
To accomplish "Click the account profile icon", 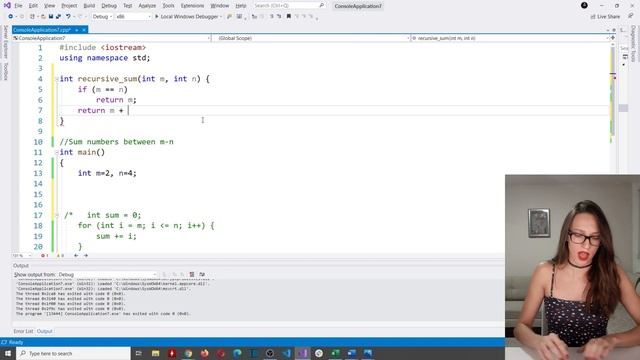I will tap(584, 5).
